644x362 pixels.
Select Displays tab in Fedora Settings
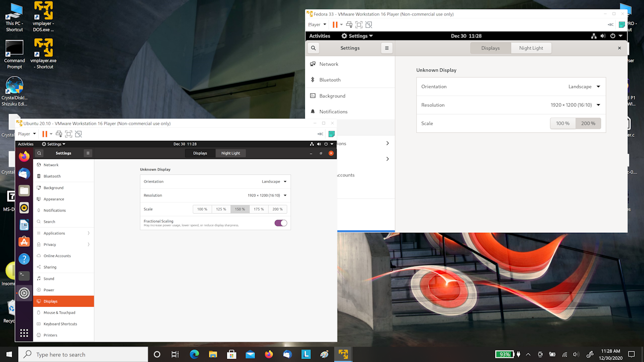pos(491,48)
